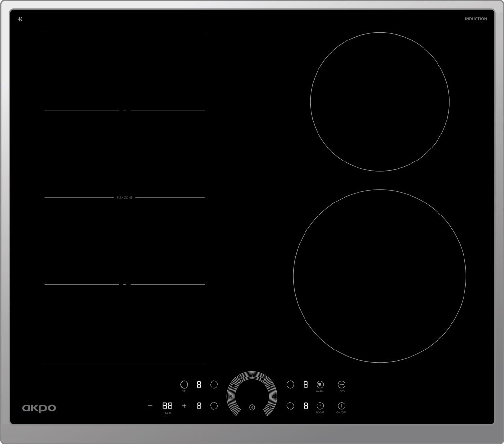Touch the zero level on circular slider
Image resolution: width=504 pixels, height=444 pixels.
click(x=252, y=407)
